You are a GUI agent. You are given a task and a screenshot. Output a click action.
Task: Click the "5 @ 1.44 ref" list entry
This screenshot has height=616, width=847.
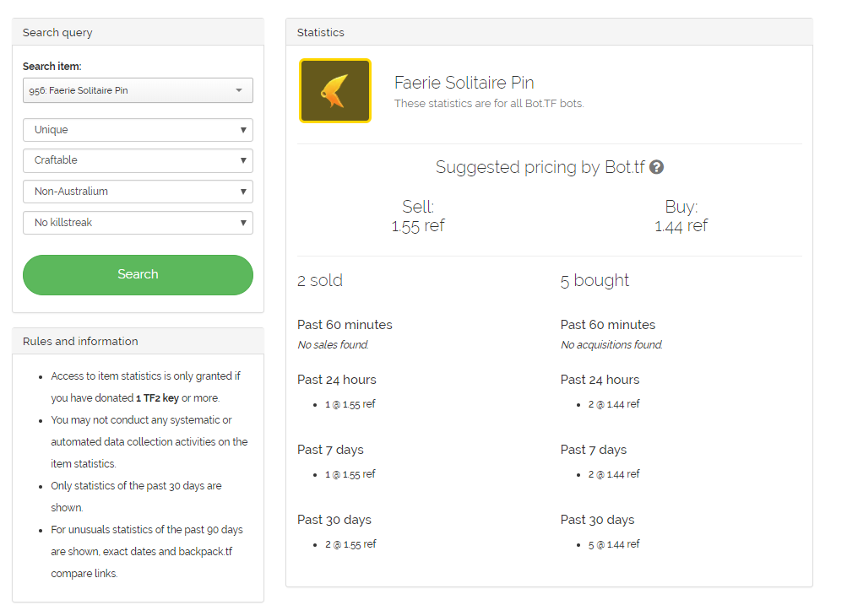tap(614, 544)
